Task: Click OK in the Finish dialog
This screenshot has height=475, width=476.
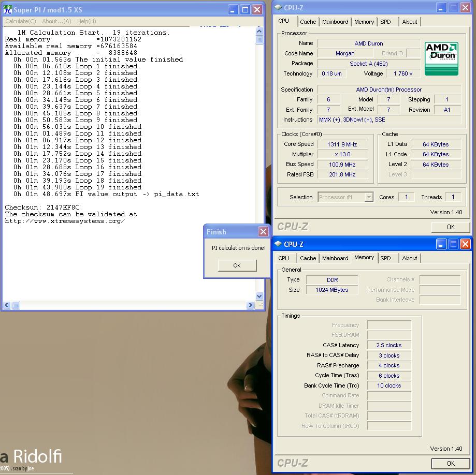Action: point(237,265)
